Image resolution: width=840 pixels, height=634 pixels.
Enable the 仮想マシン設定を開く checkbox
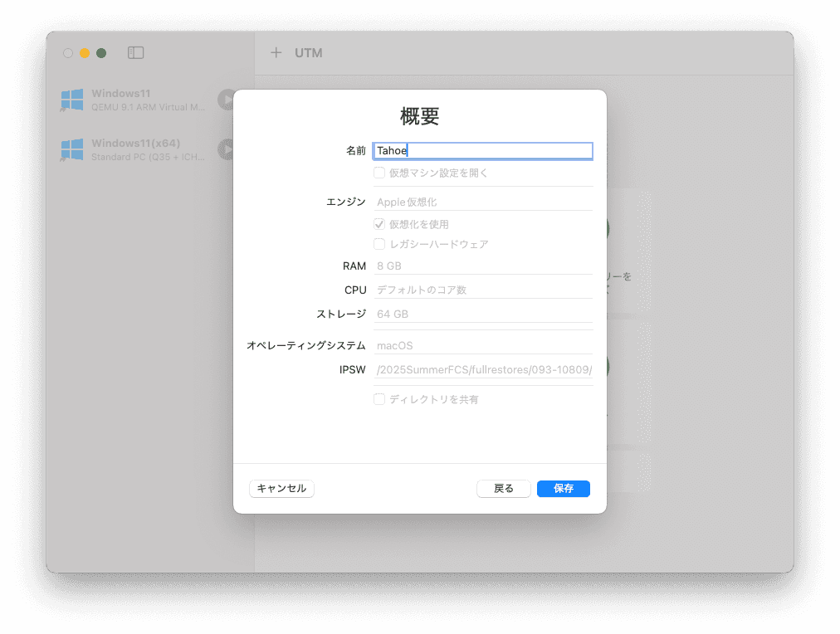coord(379,173)
